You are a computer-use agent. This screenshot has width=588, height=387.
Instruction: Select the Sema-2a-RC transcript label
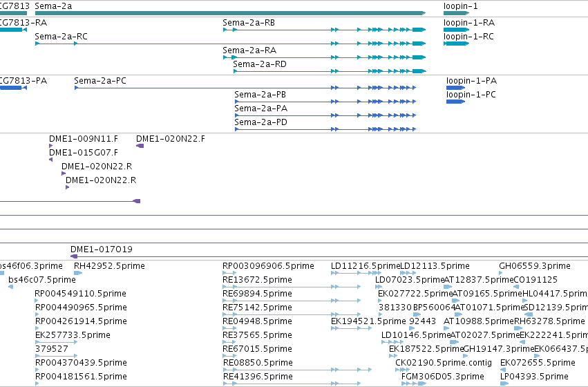pyautogui.click(x=61, y=37)
